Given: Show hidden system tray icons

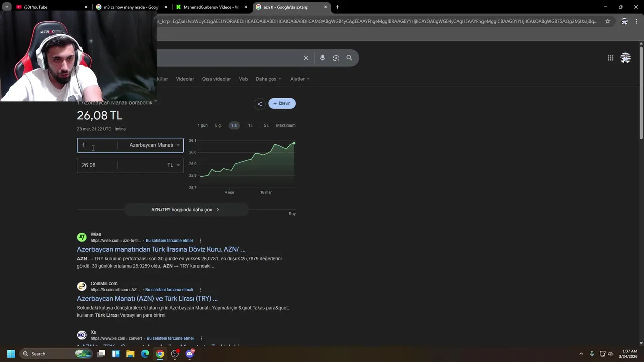Looking at the screenshot, I should click(581, 354).
